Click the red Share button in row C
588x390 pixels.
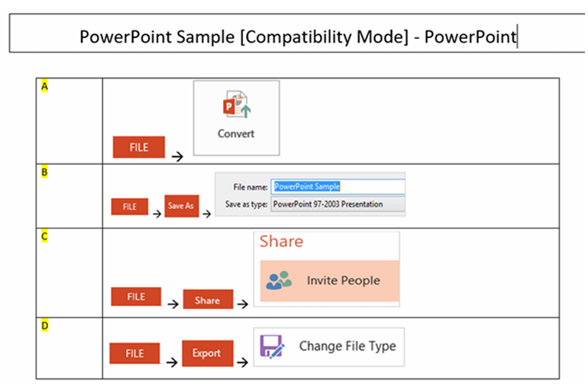click(x=207, y=300)
